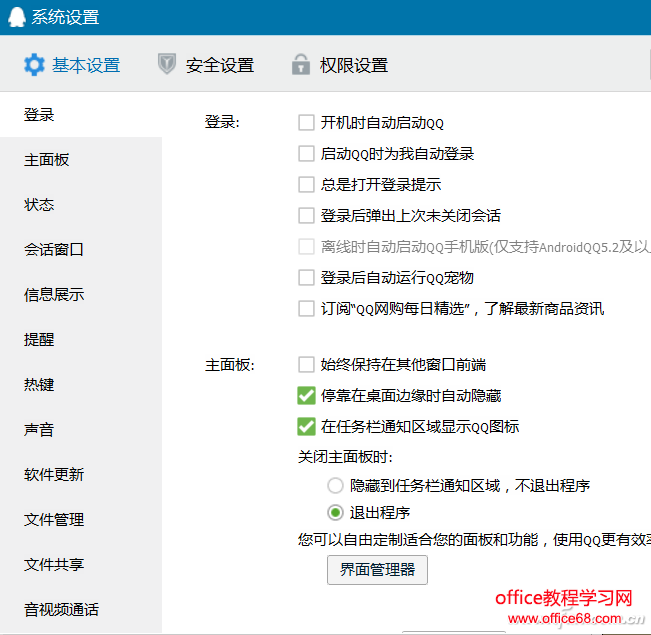Open 音视频通话 sidebar item
Screen dimensions: 651x635
click(x=81, y=610)
